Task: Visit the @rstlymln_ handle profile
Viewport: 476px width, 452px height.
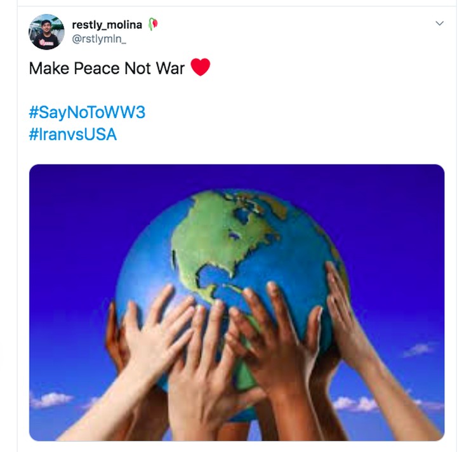Action: pyautogui.click(x=99, y=39)
